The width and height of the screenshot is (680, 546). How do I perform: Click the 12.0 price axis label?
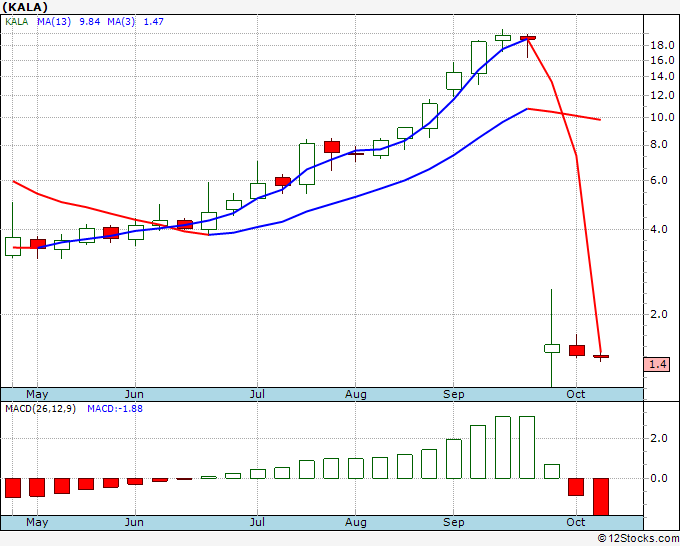[662, 95]
